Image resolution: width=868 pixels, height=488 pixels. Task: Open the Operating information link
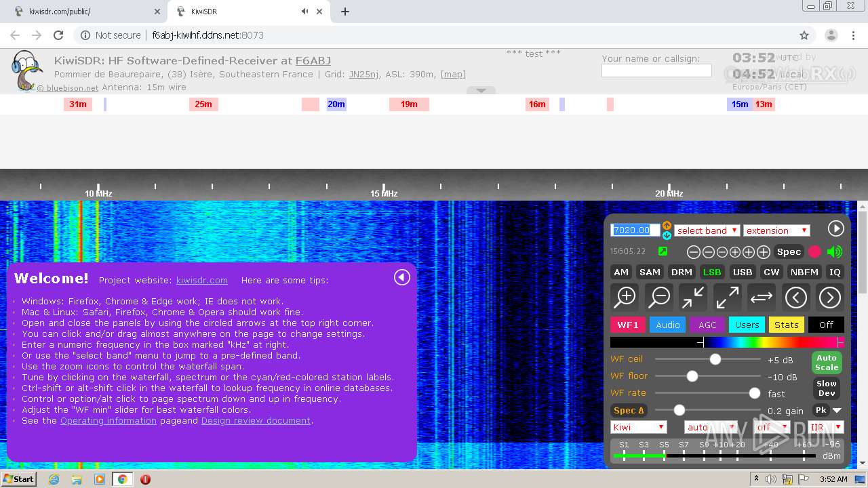pos(108,420)
